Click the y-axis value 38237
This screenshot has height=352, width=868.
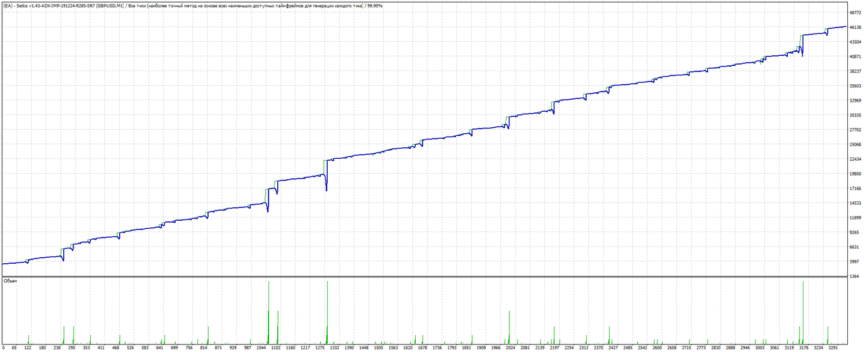856,71
